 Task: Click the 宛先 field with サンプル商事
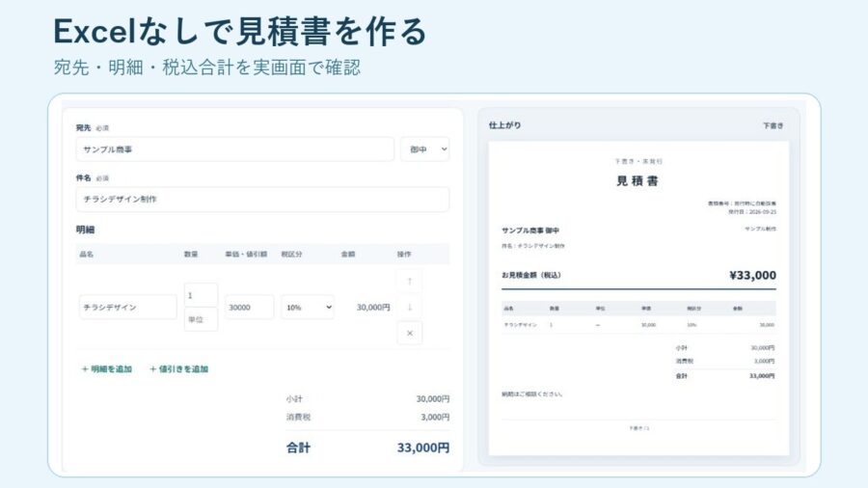234,149
